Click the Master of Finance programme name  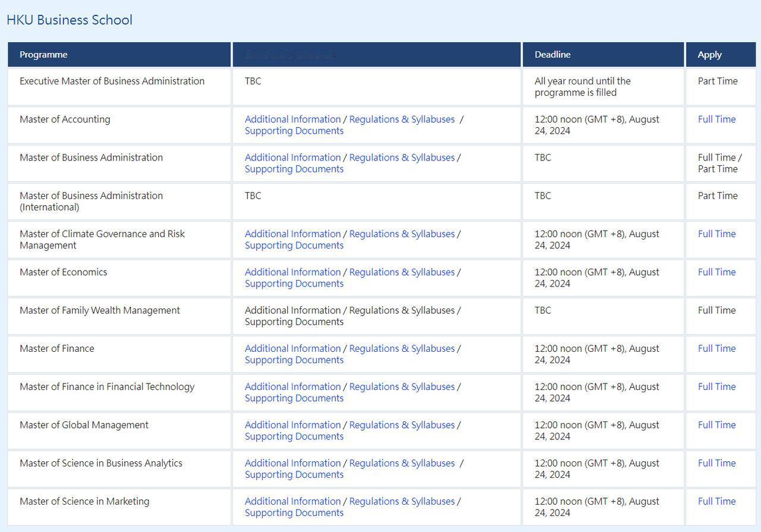coord(57,349)
